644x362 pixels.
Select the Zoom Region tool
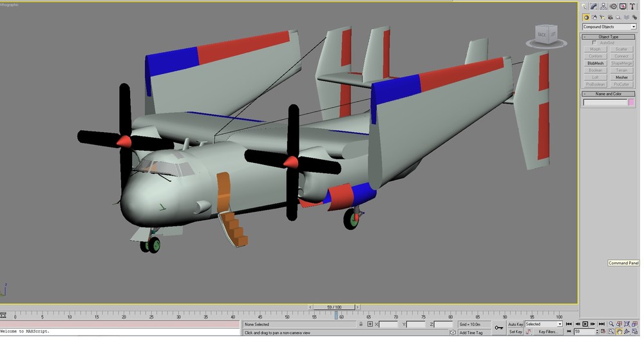[x=611, y=331]
